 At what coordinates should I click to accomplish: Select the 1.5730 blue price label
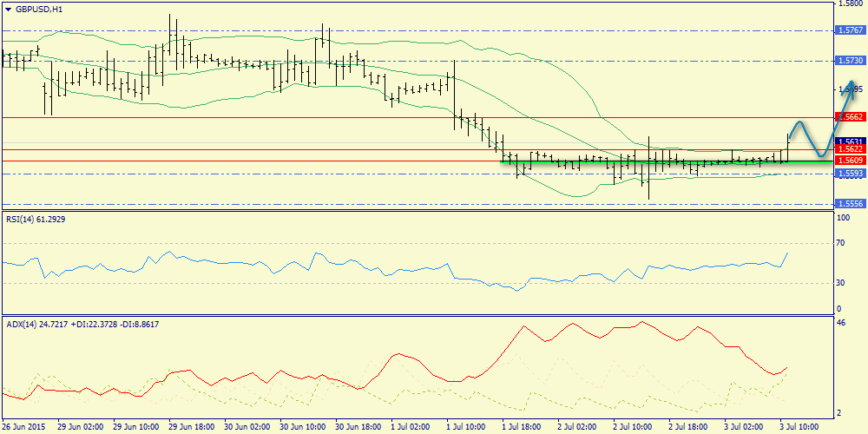click(850, 61)
